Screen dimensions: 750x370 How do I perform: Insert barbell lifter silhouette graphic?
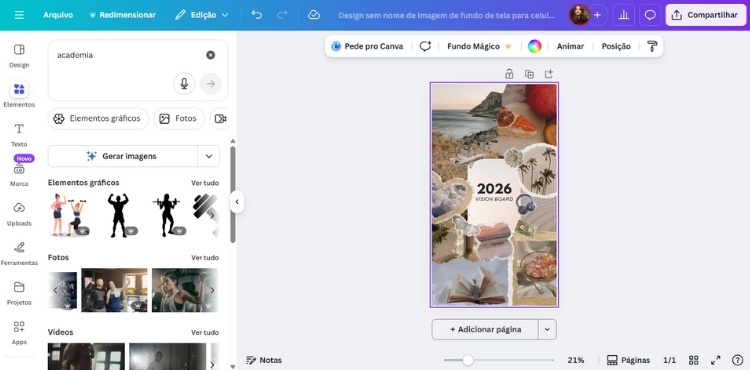point(166,215)
